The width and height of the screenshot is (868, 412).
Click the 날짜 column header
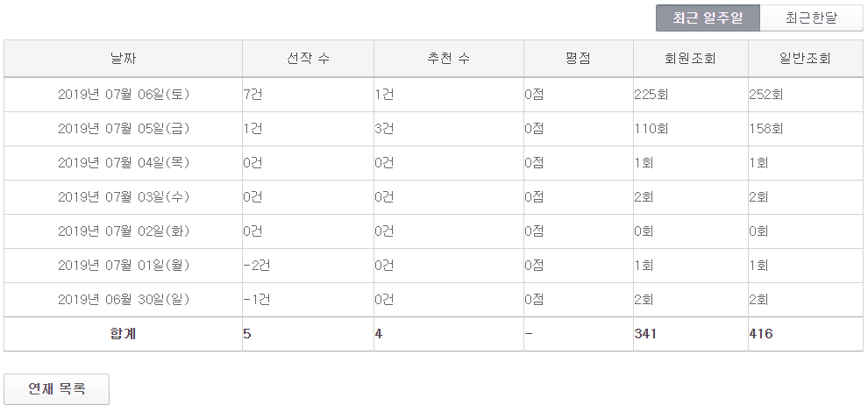pos(124,59)
